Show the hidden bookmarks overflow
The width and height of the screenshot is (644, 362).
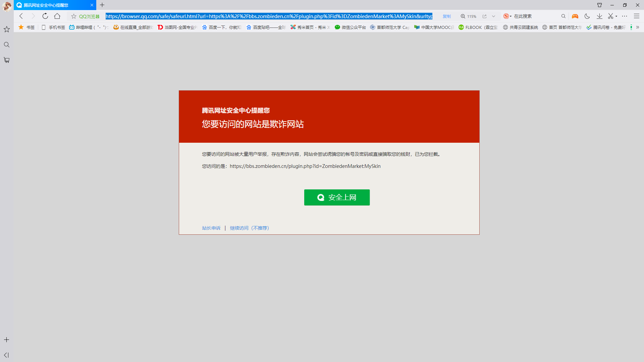(x=638, y=27)
